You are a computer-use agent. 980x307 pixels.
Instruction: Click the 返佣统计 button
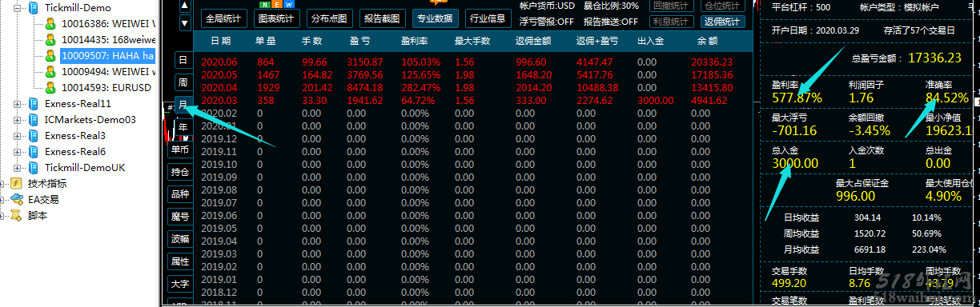coord(722,22)
